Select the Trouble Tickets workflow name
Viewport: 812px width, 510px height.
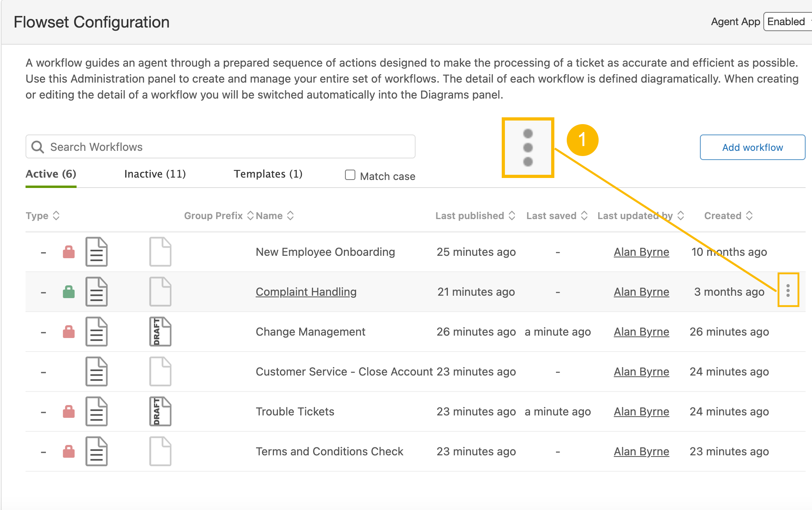tap(295, 411)
